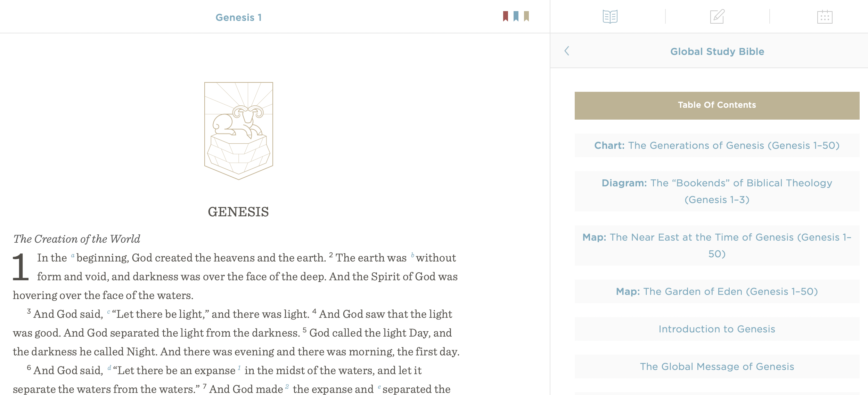This screenshot has height=395, width=868.
Task: Open Chart: The Generations of Genesis
Action: pos(717,146)
